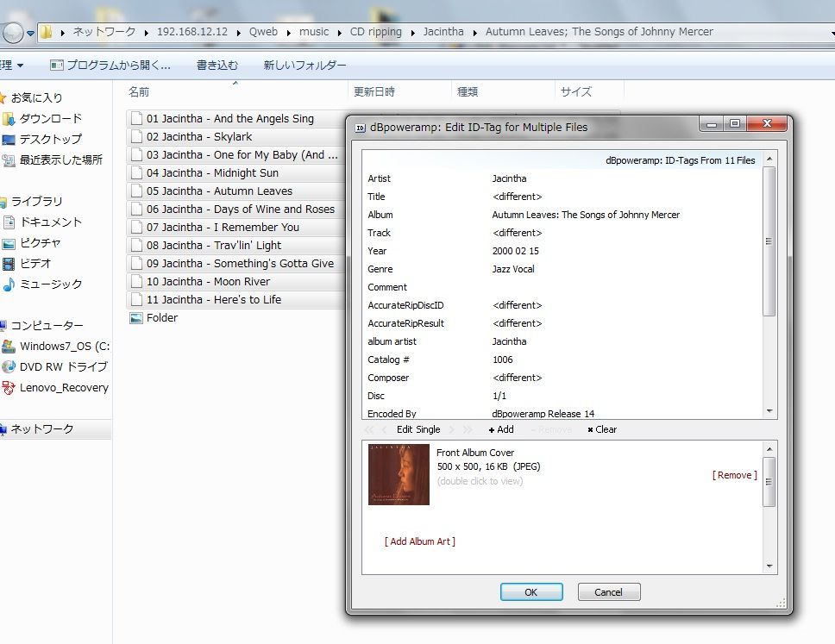Image resolution: width=835 pixels, height=644 pixels.
Task: Click the Catalog # value 1006
Action: 503,360
